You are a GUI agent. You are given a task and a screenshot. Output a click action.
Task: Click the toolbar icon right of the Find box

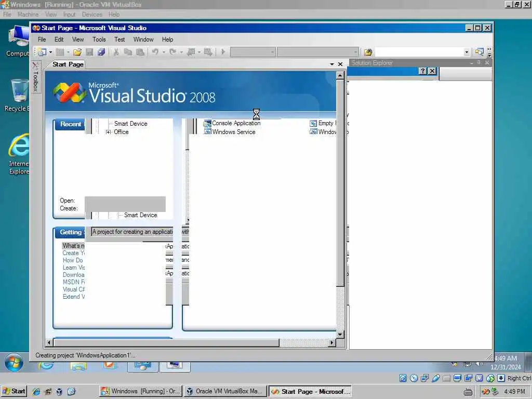pyautogui.click(x=479, y=52)
